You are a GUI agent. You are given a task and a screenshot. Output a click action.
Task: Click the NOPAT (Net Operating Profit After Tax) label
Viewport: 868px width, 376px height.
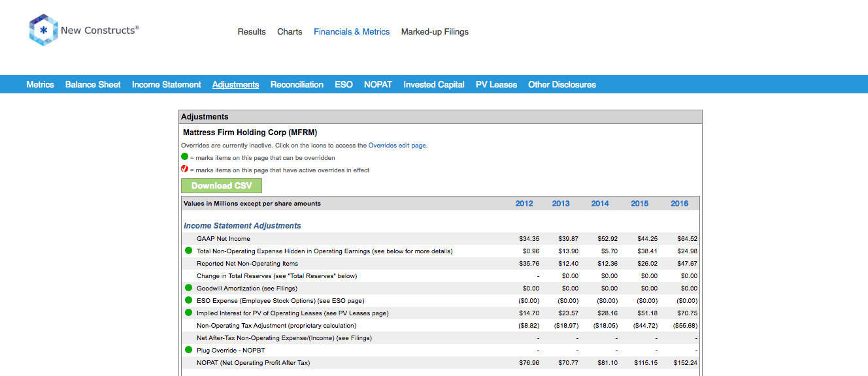[253, 362]
